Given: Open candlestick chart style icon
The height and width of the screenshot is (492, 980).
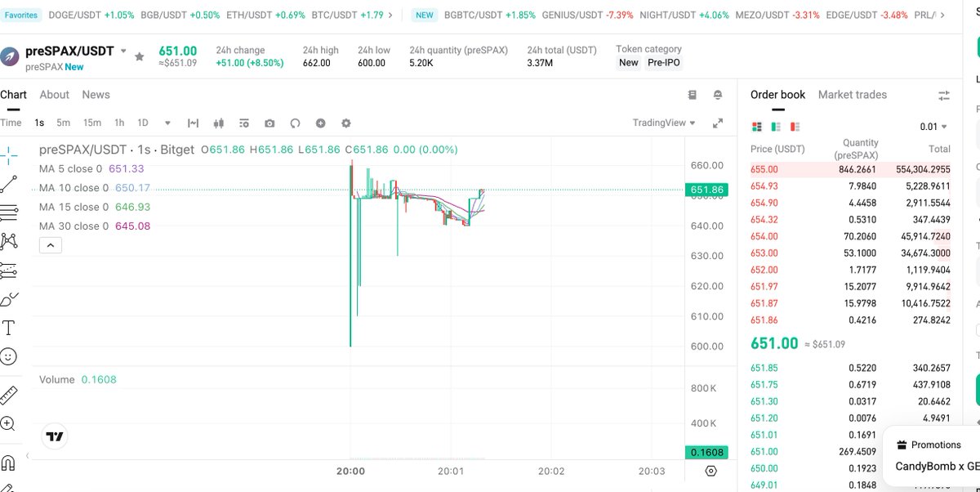Looking at the screenshot, I should point(218,123).
